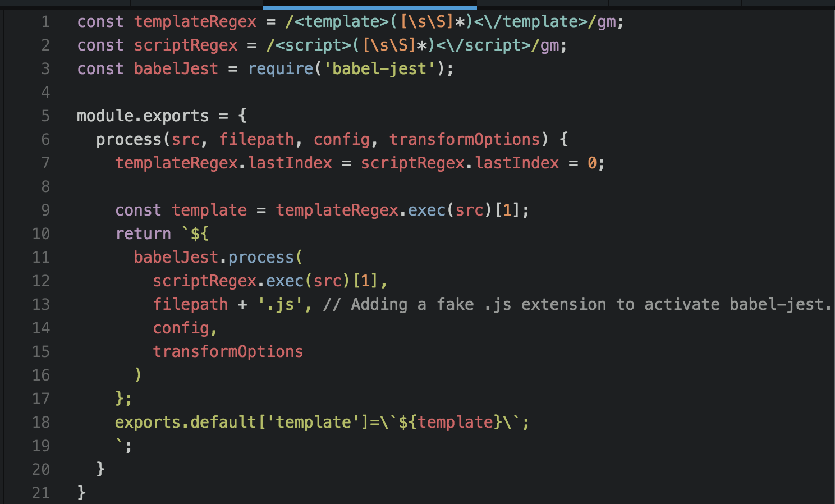
Task: Click the transformOptions parameter on line 6
Action: click(464, 140)
